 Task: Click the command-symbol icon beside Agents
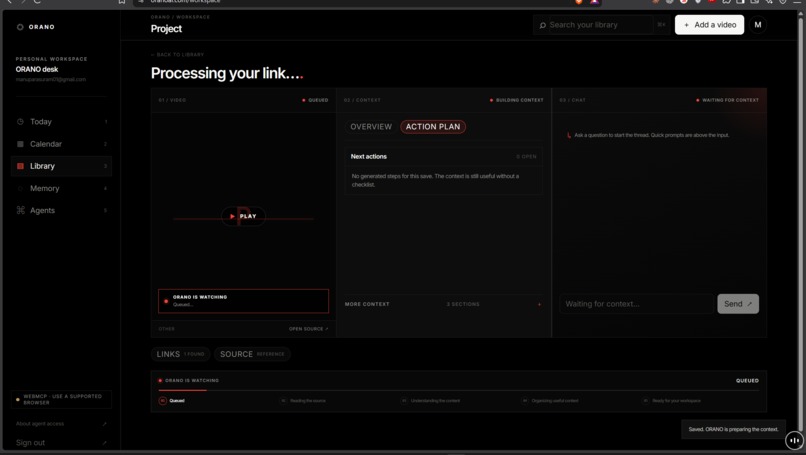click(x=21, y=210)
